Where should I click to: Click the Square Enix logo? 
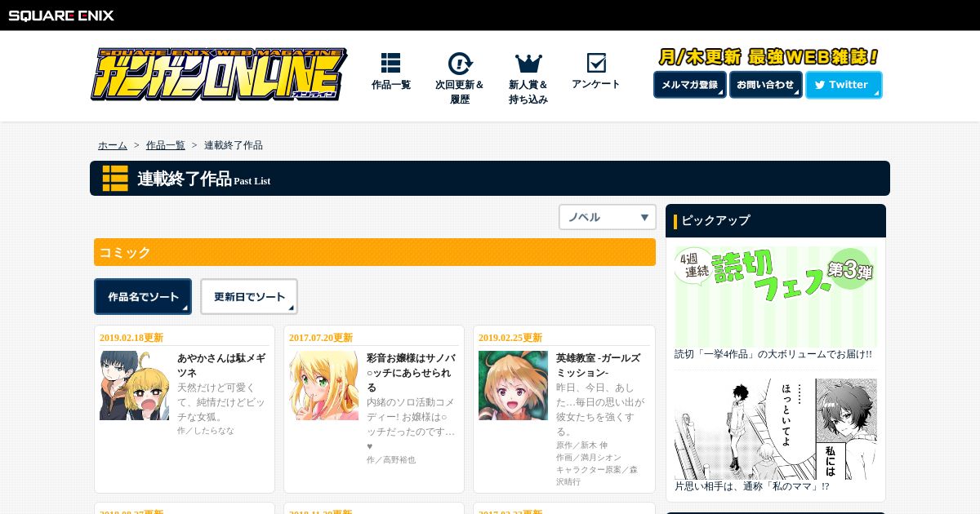pyautogui.click(x=61, y=15)
